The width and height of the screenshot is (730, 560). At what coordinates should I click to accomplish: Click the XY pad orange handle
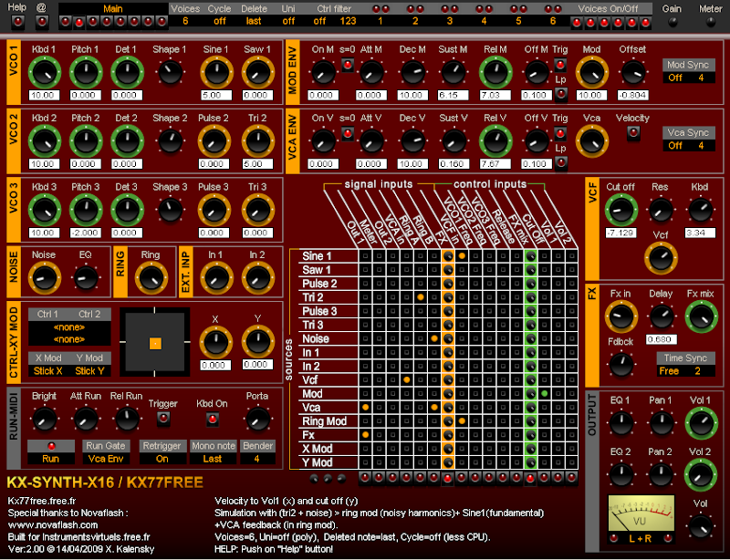tap(155, 344)
